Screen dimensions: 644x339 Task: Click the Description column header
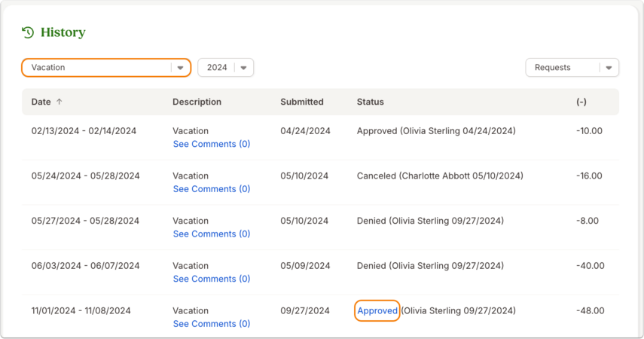pyautogui.click(x=197, y=102)
